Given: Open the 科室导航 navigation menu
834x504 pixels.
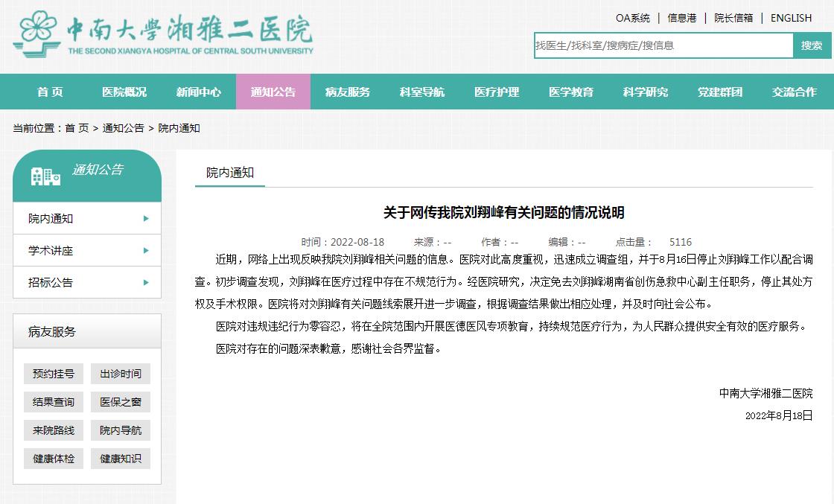Looking at the screenshot, I should [422, 92].
